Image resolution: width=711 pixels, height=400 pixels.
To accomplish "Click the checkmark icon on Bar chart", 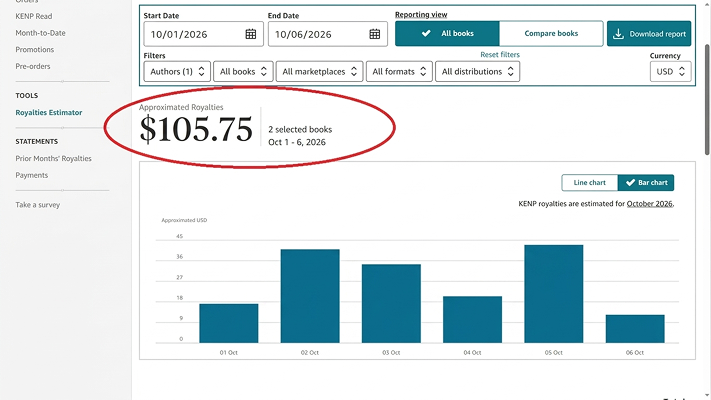I will tap(630, 182).
